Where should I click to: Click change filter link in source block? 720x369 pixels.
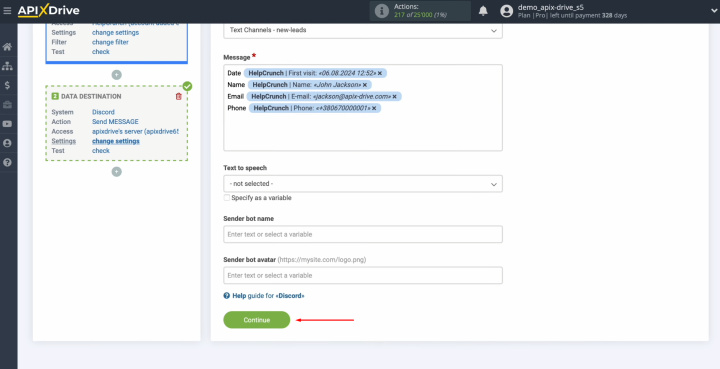pyautogui.click(x=110, y=42)
